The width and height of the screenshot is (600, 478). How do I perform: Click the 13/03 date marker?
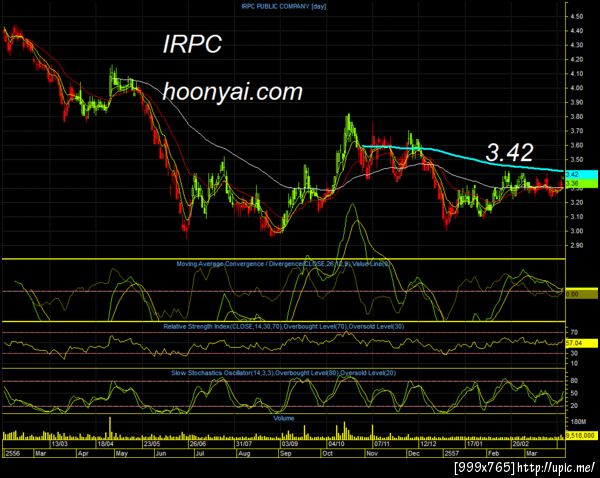tap(59, 444)
